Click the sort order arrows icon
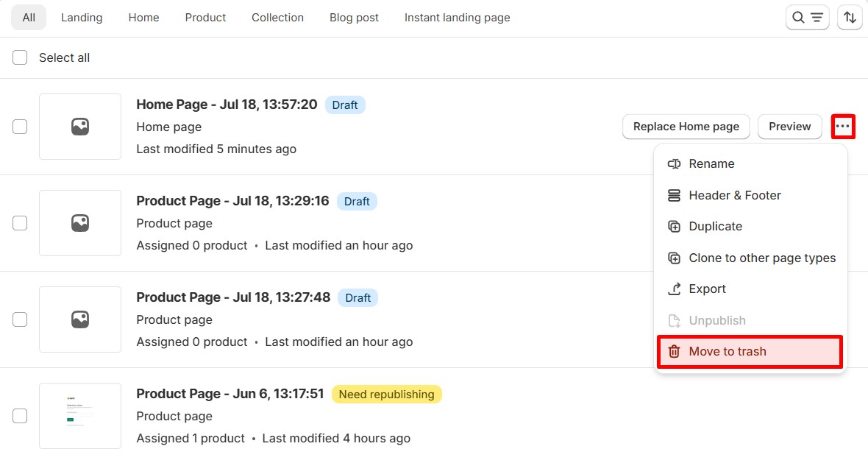This screenshot has width=868, height=463. (850, 18)
